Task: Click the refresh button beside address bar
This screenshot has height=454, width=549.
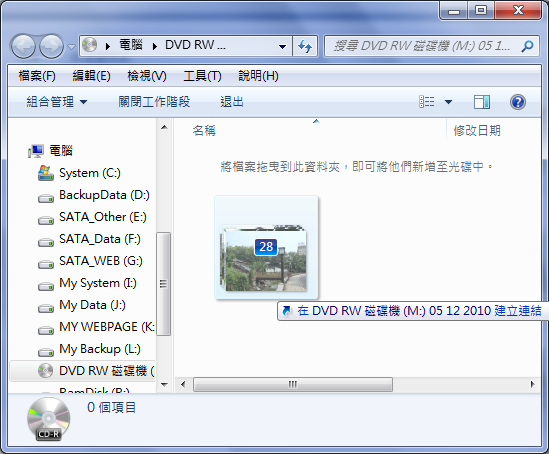Action: pyautogui.click(x=305, y=46)
